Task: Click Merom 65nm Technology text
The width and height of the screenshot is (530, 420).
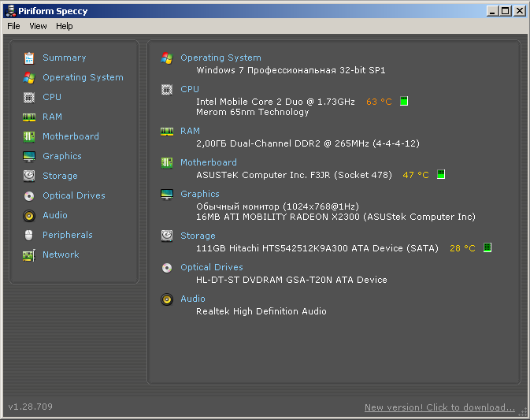Action: 253,112
